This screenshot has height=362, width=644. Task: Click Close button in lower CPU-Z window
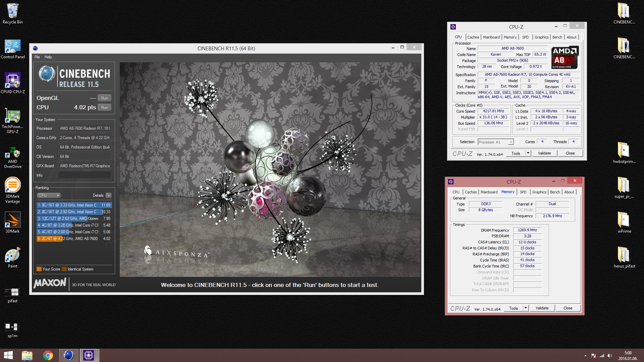coord(568,308)
